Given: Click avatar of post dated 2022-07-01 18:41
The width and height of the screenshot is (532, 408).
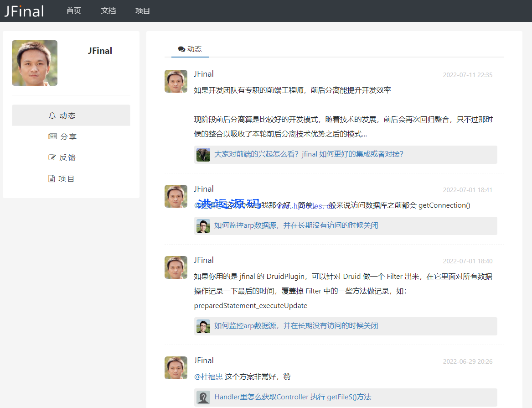Looking at the screenshot, I should click(176, 196).
